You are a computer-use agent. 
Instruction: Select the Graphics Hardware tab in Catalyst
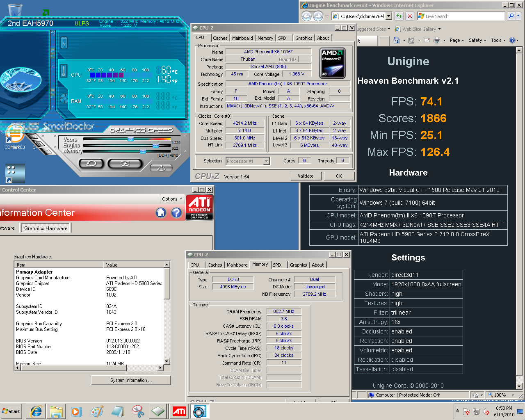(46, 228)
